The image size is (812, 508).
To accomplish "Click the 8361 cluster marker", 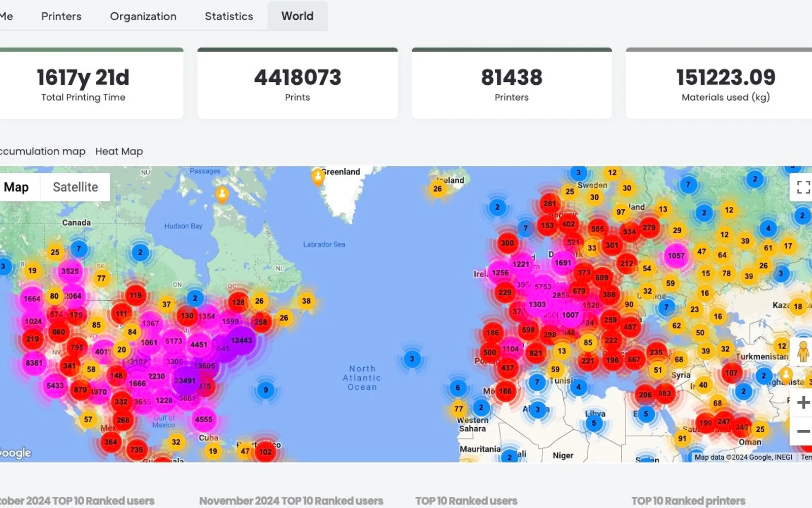I will [x=34, y=363].
